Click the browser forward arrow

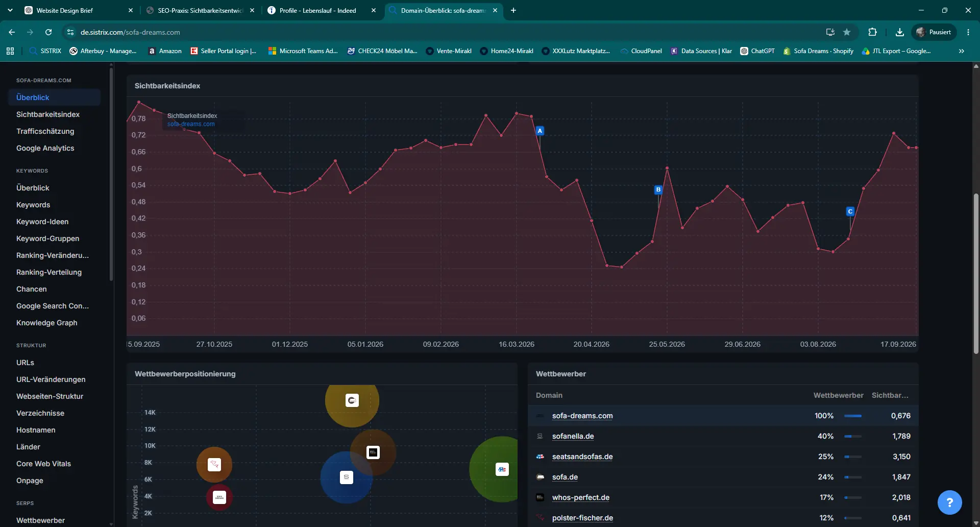point(30,32)
